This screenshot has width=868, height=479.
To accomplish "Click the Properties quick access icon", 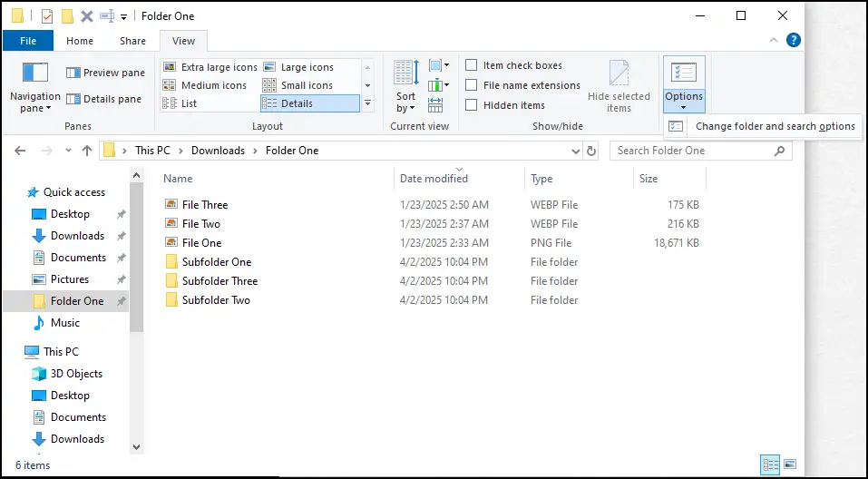I will pos(47,16).
